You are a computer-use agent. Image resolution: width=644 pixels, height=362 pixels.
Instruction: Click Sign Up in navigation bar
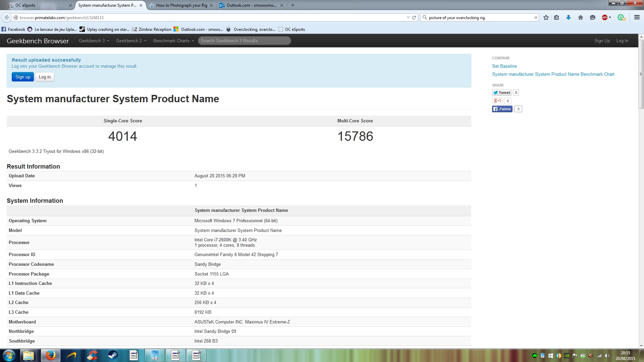coord(602,41)
